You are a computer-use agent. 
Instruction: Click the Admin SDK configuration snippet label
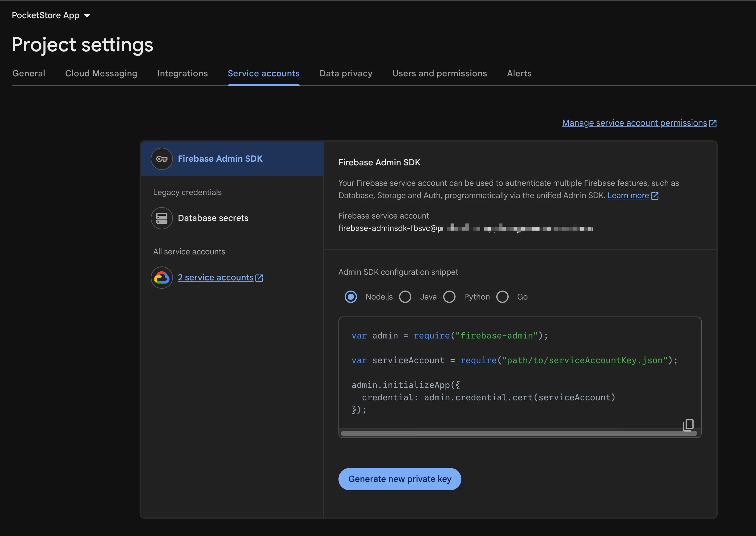pos(398,272)
